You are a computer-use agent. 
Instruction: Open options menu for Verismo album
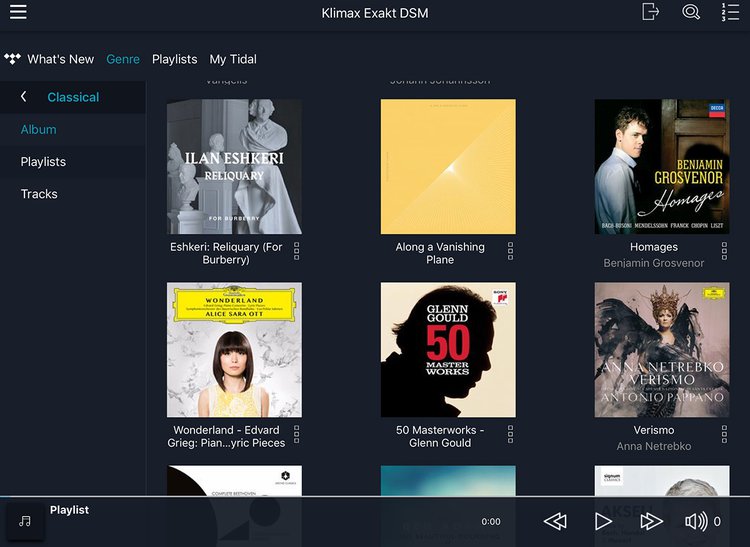pyautogui.click(x=724, y=434)
